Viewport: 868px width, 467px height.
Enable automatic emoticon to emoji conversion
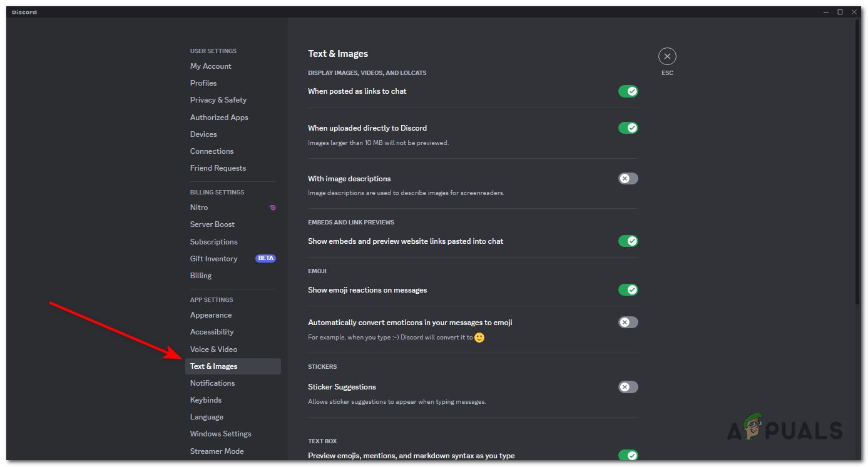click(x=628, y=323)
